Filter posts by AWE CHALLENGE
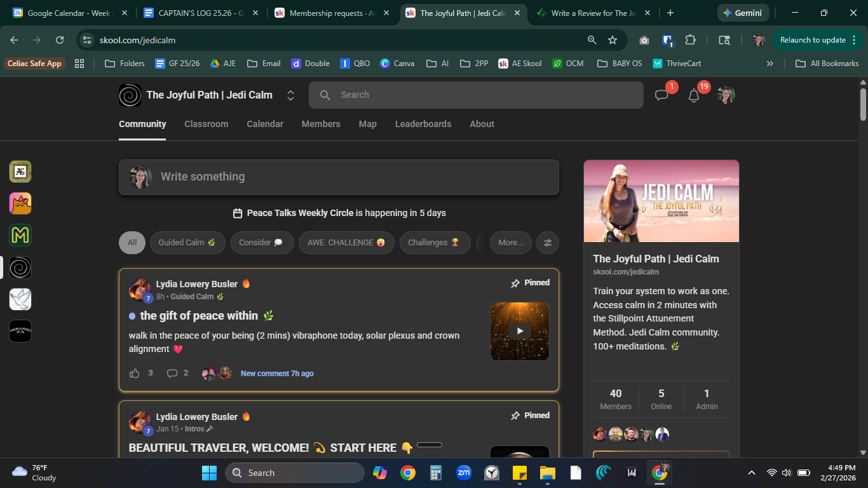Image resolution: width=868 pixels, height=488 pixels. [346, 242]
